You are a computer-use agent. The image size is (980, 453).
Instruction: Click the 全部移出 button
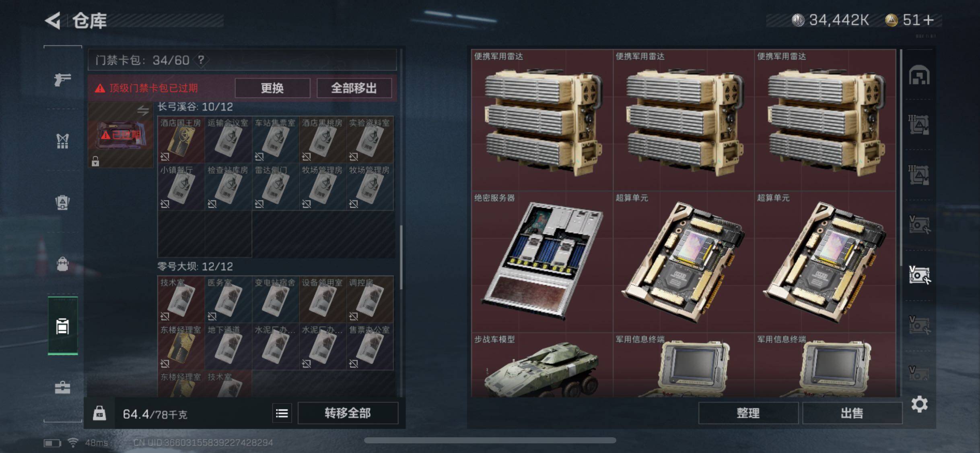[x=354, y=88]
